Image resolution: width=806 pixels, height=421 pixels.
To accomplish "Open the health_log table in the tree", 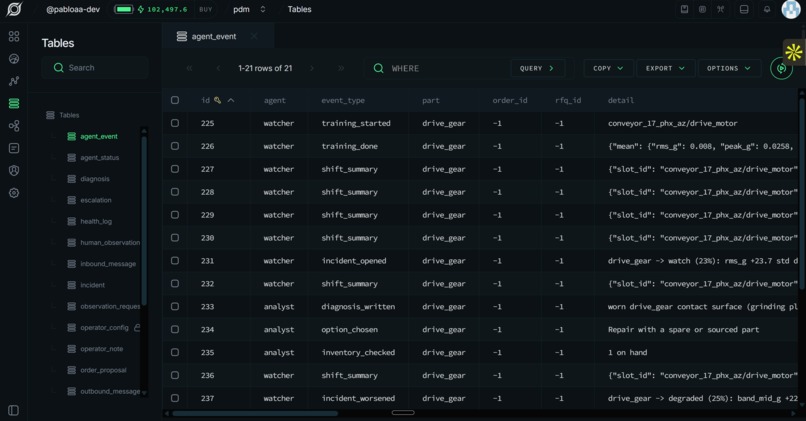I will [96, 221].
